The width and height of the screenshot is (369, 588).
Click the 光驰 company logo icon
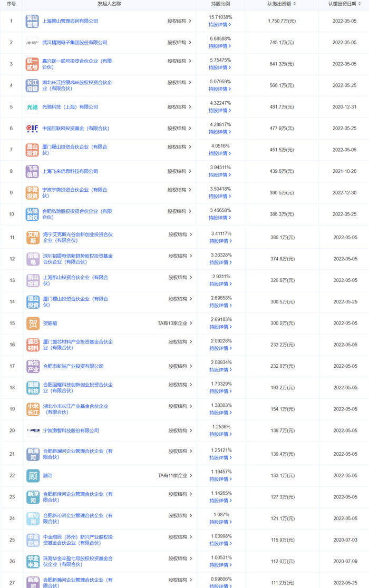pos(33,107)
